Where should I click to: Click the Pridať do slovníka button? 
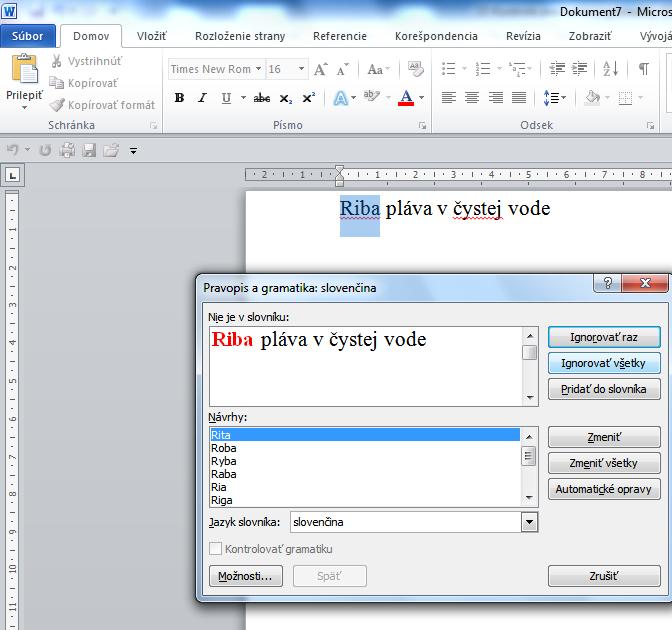(x=604, y=389)
